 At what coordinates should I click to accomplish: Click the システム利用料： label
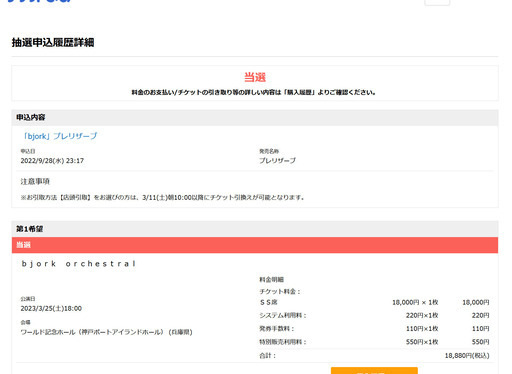[x=283, y=315]
